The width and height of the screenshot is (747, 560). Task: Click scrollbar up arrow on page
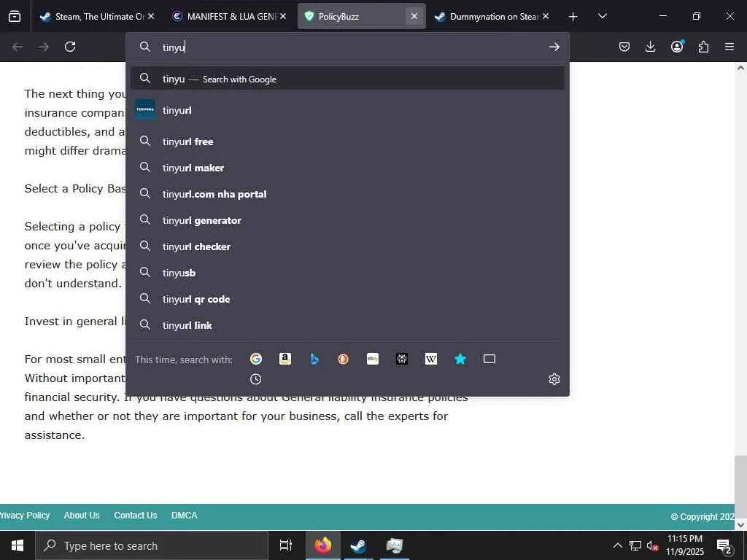coord(740,68)
